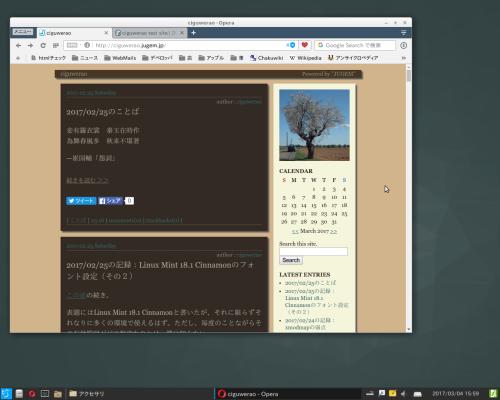Viewport: 500px width, 400px height.
Task: Open the アクセサリ taskbar folder
Action: click(87, 394)
